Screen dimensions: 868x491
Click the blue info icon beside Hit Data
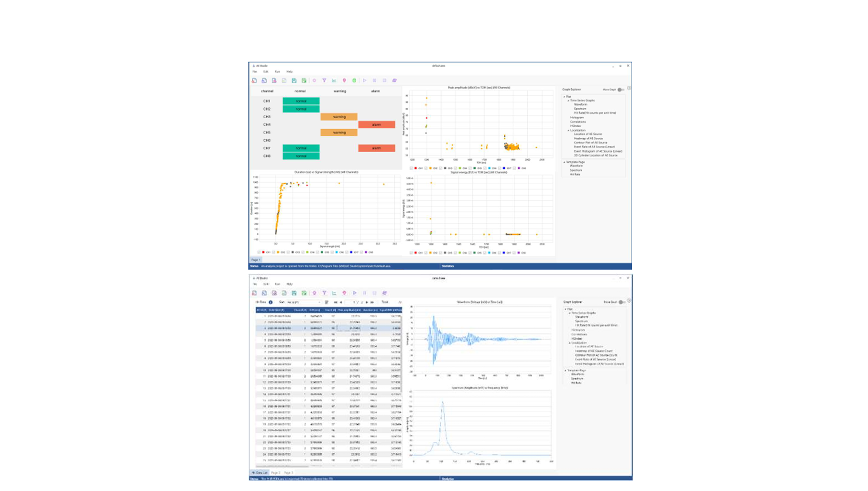tap(270, 302)
